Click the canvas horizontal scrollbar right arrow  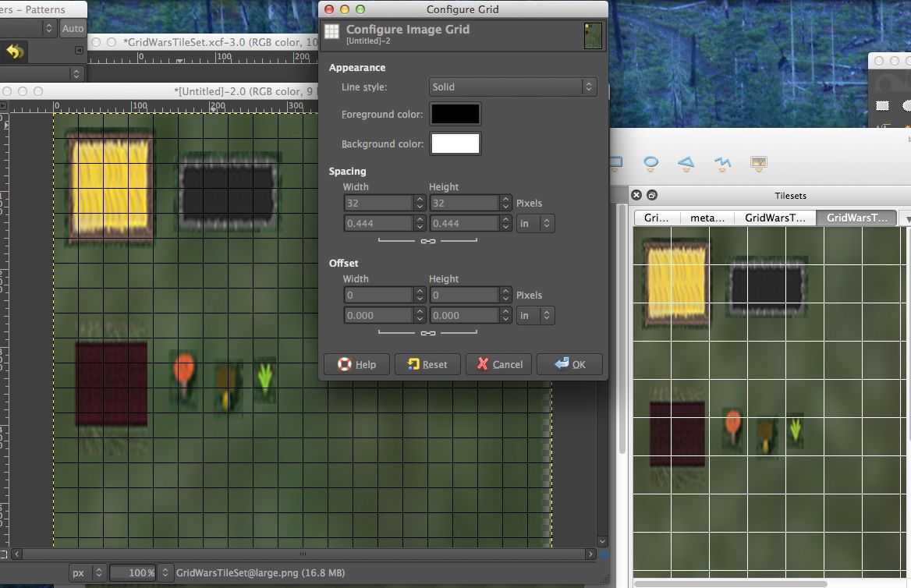tap(590, 554)
